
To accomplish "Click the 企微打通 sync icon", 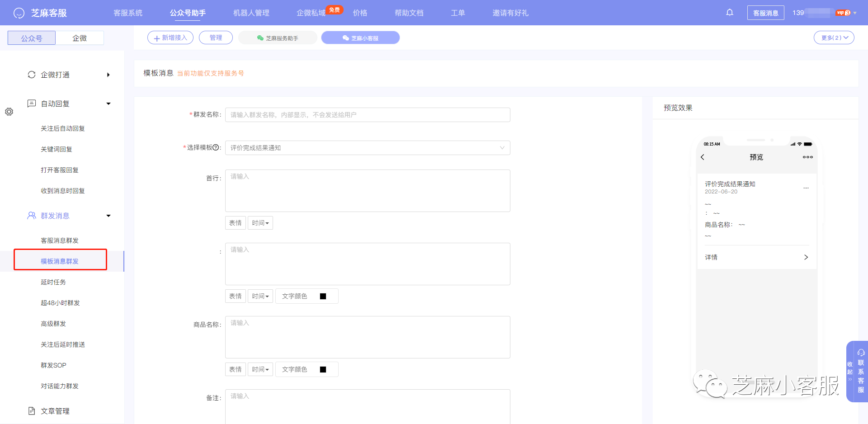I will (x=32, y=75).
